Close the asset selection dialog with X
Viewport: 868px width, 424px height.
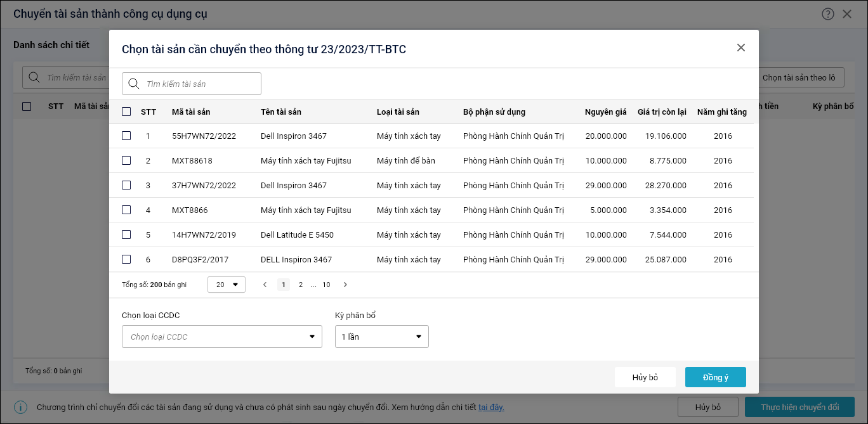click(740, 48)
